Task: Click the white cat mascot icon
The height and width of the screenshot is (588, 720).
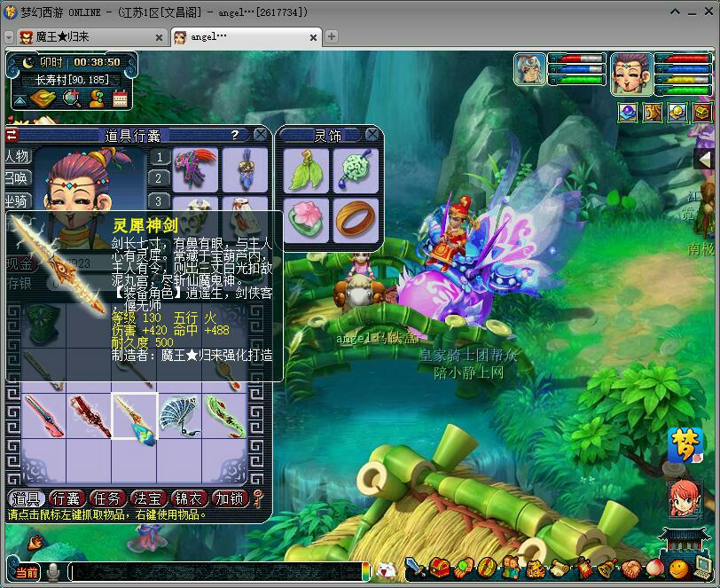Action: 387,570
